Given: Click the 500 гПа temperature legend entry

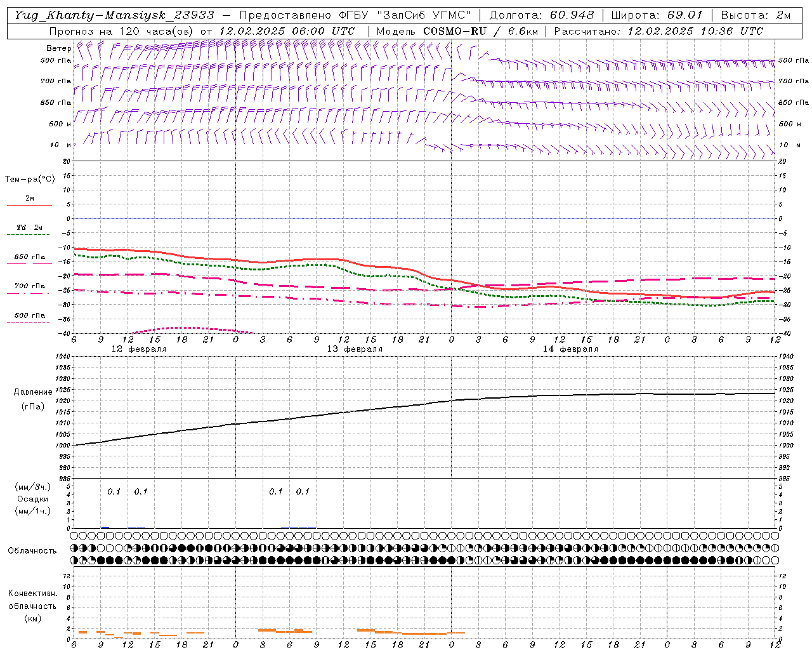Looking at the screenshot, I should [x=30, y=318].
